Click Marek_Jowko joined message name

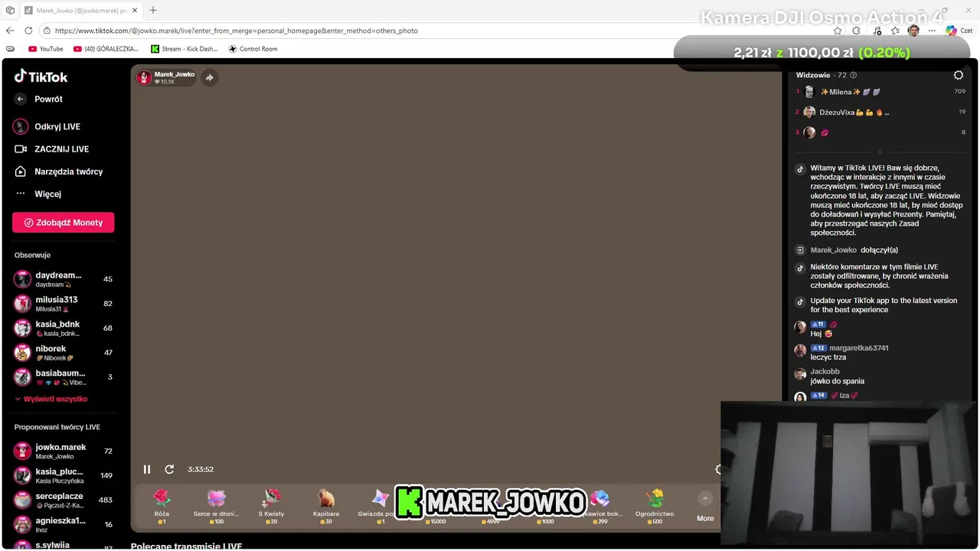(834, 250)
